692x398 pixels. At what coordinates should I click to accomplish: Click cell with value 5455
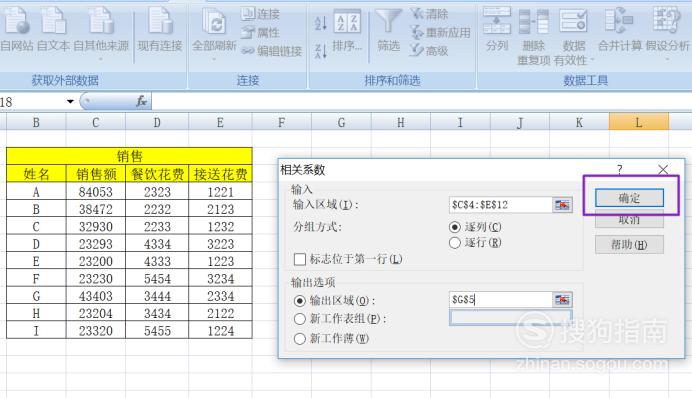tap(157, 330)
